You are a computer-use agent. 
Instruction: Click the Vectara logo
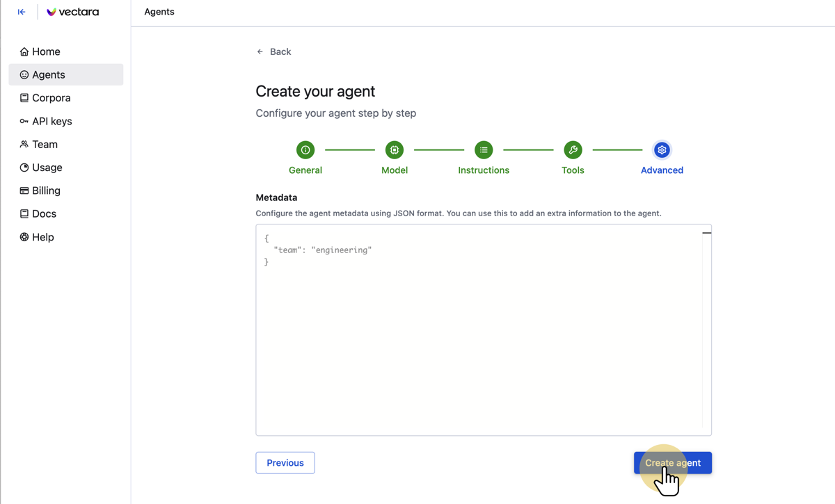[x=72, y=12]
